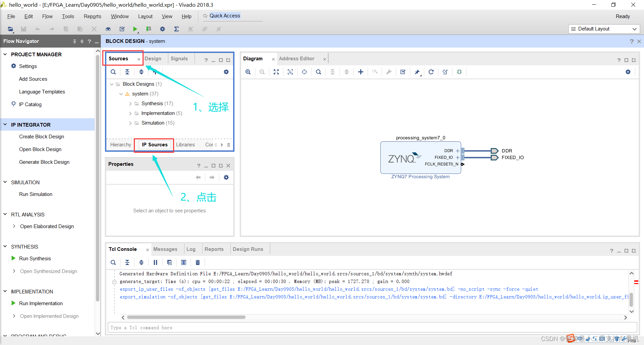Collapse the PROJECT MANAGER section
Screen dimensions: 644x345
click(x=5, y=54)
